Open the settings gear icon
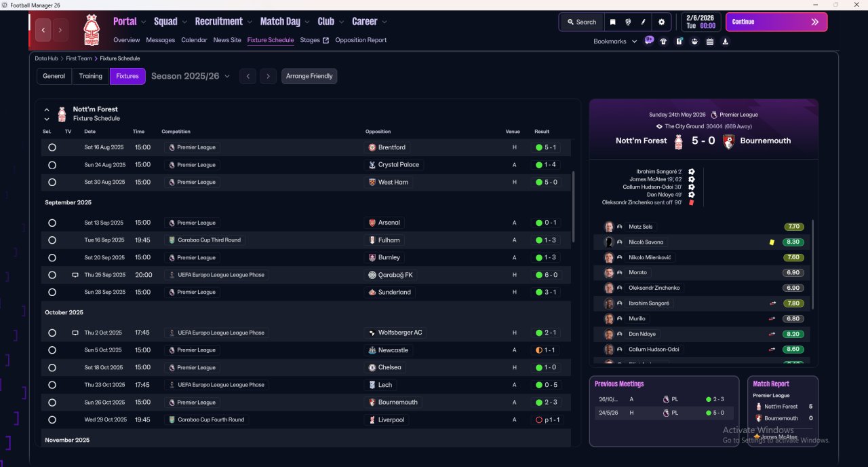Screen dimensions: 868x467 point(662,22)
